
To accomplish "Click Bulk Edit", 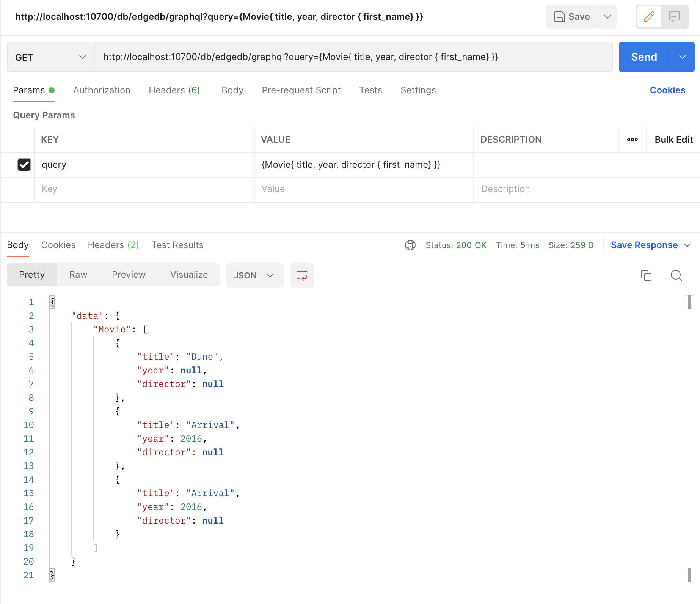I will (673, 140).
